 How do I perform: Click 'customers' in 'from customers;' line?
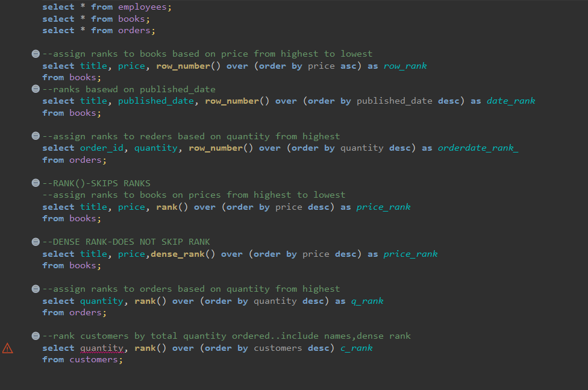(x=93, y=360)
